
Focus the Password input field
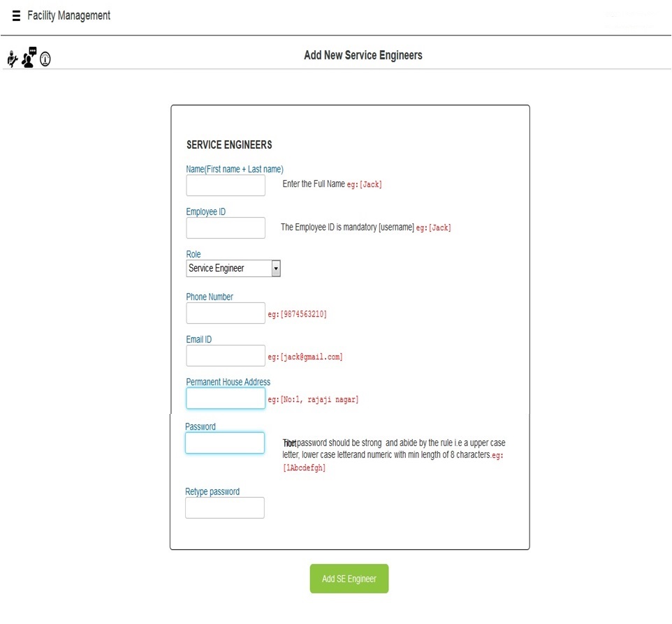225,443
